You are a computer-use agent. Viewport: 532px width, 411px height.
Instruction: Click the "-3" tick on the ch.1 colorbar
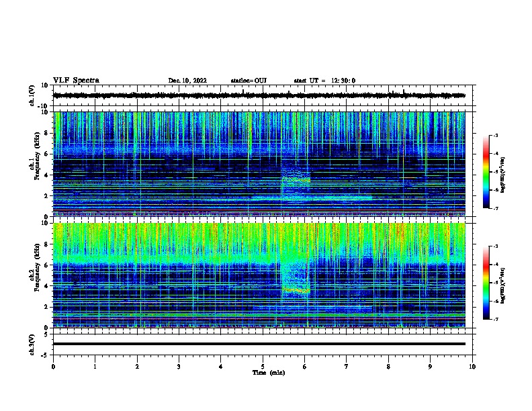click(496, 136)
